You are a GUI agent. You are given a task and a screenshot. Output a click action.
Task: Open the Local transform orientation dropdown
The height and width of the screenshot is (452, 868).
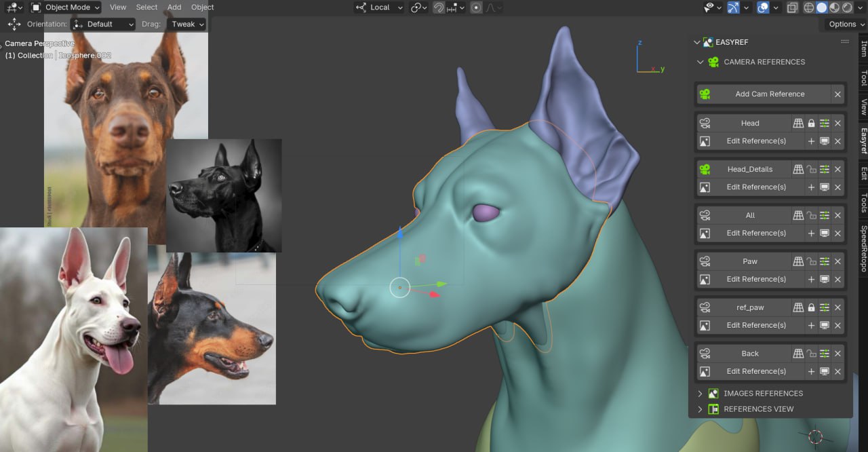point(379,7)
